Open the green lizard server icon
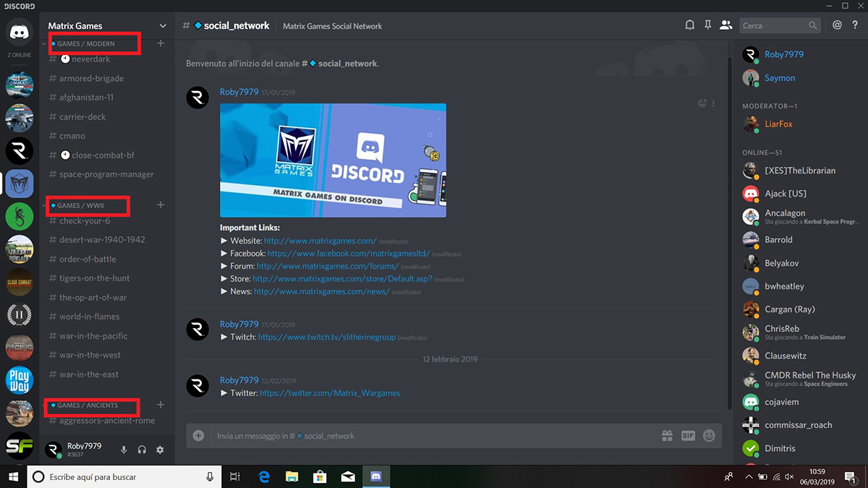Screen dimensions: 868x488 point(20,217)
